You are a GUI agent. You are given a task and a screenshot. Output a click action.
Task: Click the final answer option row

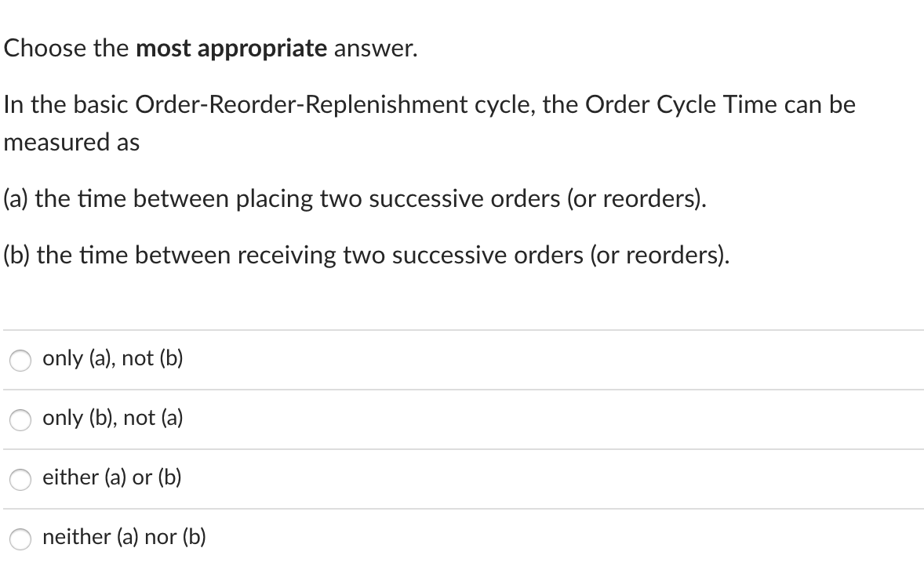(462, 538)
